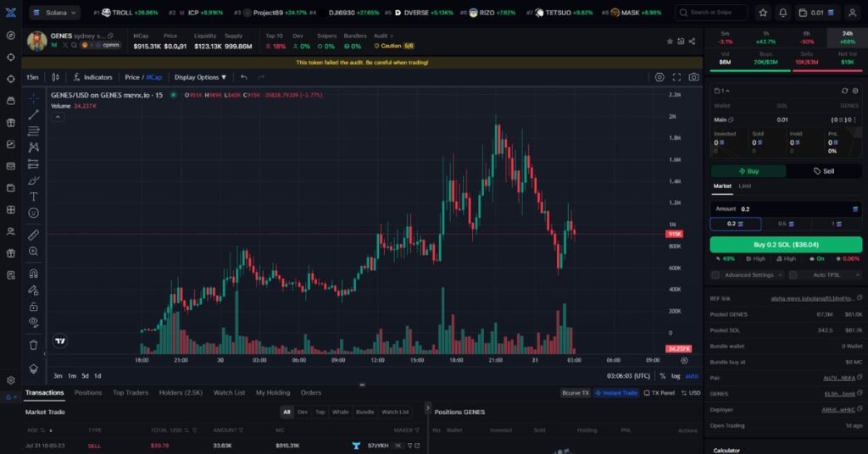The width and height of the screenshot is (868, 454).
Task: Switch to the Positions tab
Action: (88, 393)
